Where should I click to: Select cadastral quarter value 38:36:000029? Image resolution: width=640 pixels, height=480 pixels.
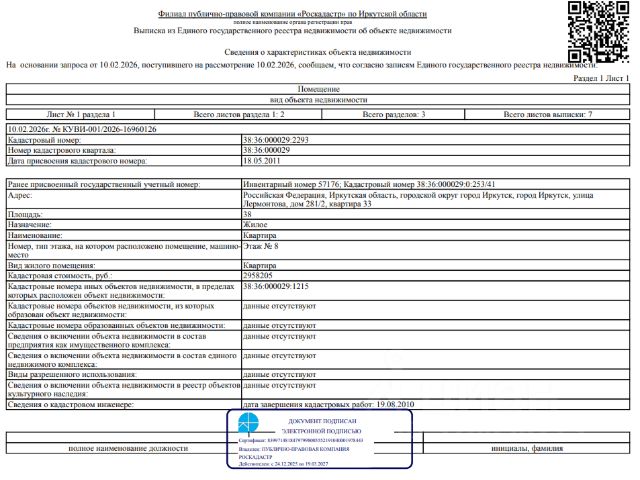(266, 150)
